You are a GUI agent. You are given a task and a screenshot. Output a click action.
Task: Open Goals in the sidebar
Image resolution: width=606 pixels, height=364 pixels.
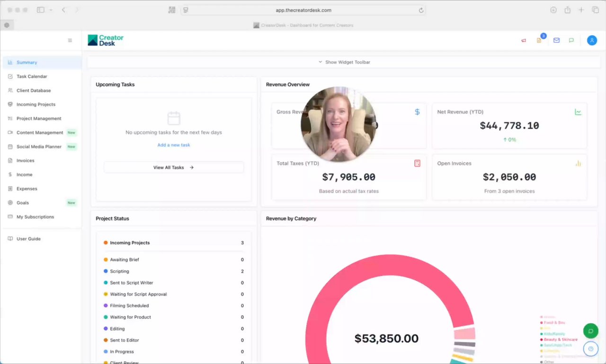42,203
